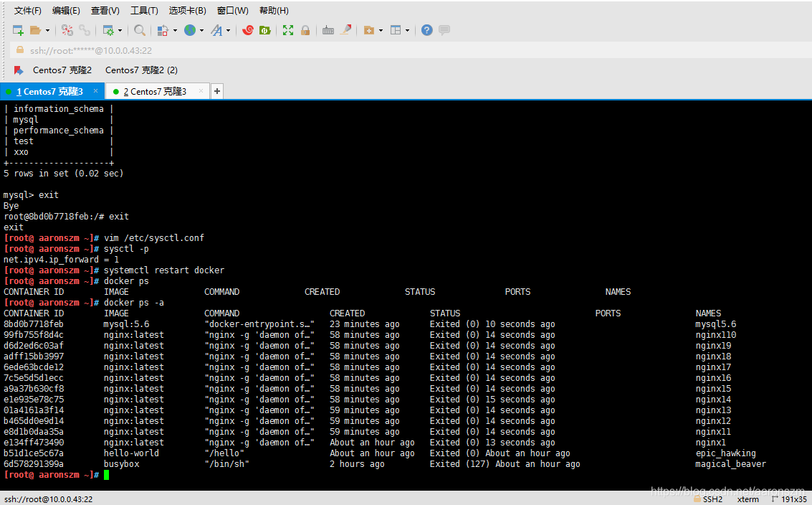Click the speech bubble feedback icon
This screenshot has height=505, width=812.
tap(444, 31)
